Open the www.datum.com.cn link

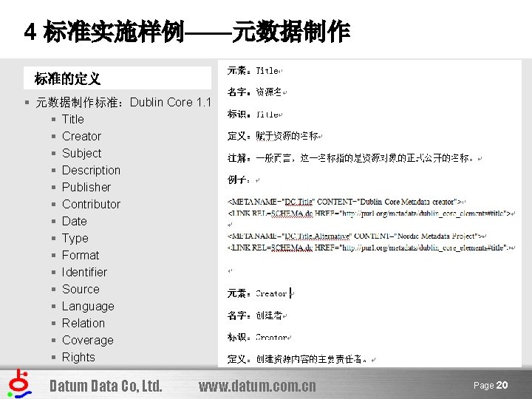click(257, 386)
